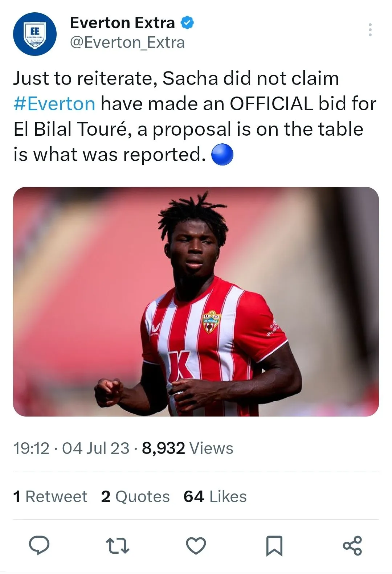This screenshot has width=392, height=574.
Task: View the 2 Quotes list
Action: coord(135,496)
